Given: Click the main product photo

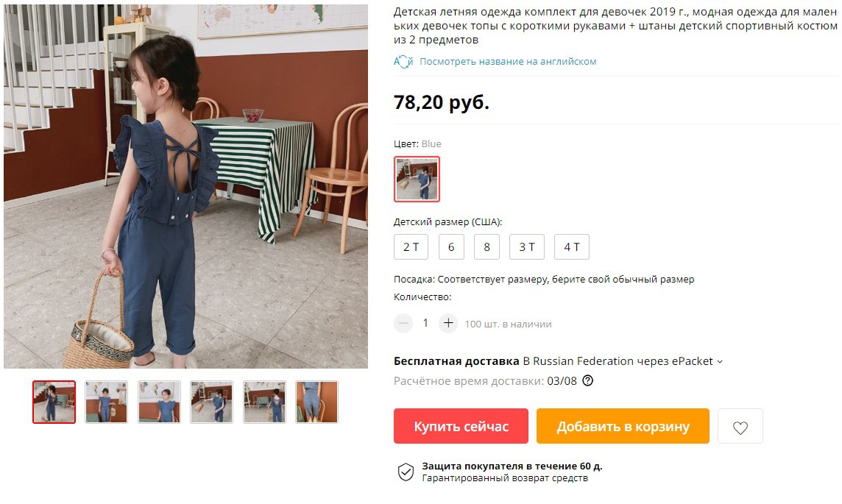Looking at the screenshot, I should coord(185,185).
